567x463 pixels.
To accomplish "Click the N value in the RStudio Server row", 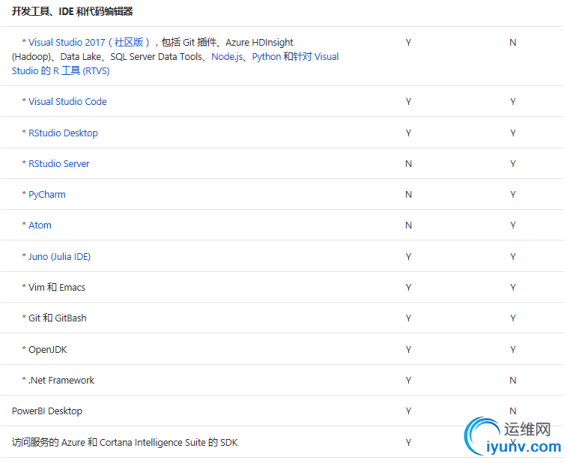I will [x=408, y=164].
